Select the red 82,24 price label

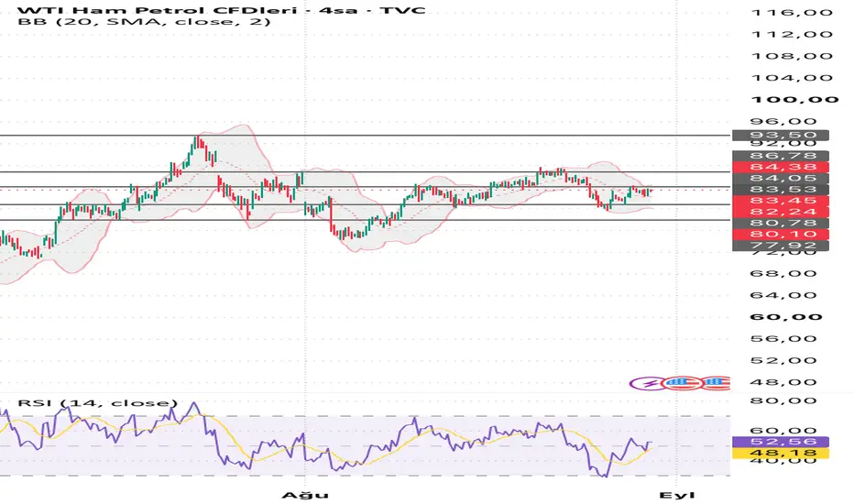(x=781, y=212)
